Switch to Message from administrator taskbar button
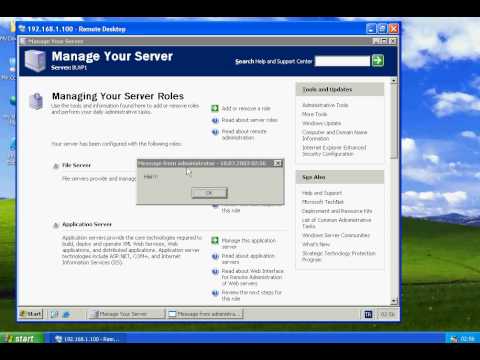Screen dimensions: 480x360 point(205,314)
